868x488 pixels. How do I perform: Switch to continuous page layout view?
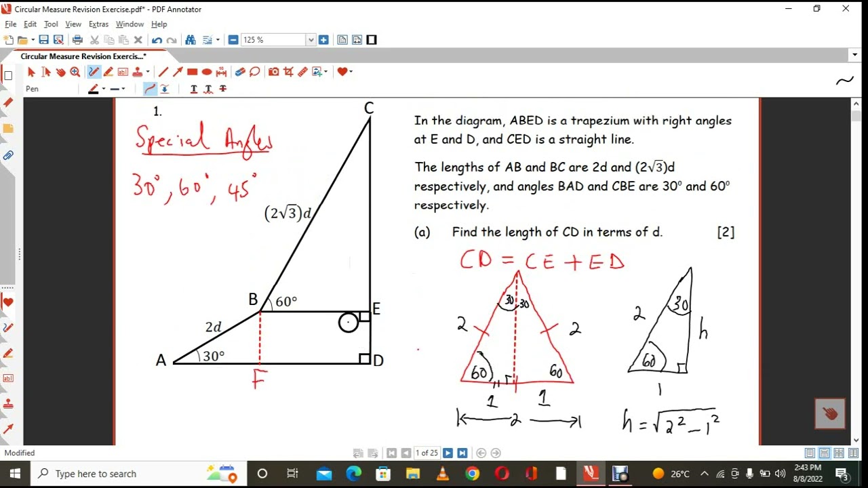(824, 453)
